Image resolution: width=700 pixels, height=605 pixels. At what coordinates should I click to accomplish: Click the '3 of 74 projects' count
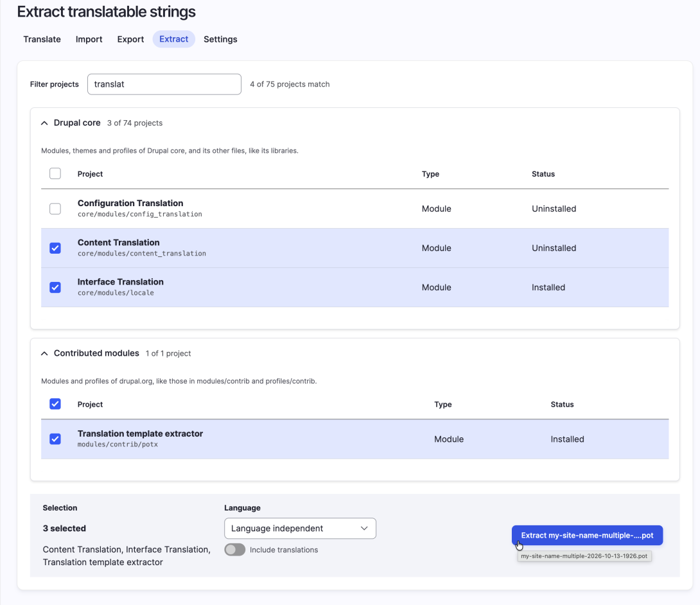click(x=135, y=123)
